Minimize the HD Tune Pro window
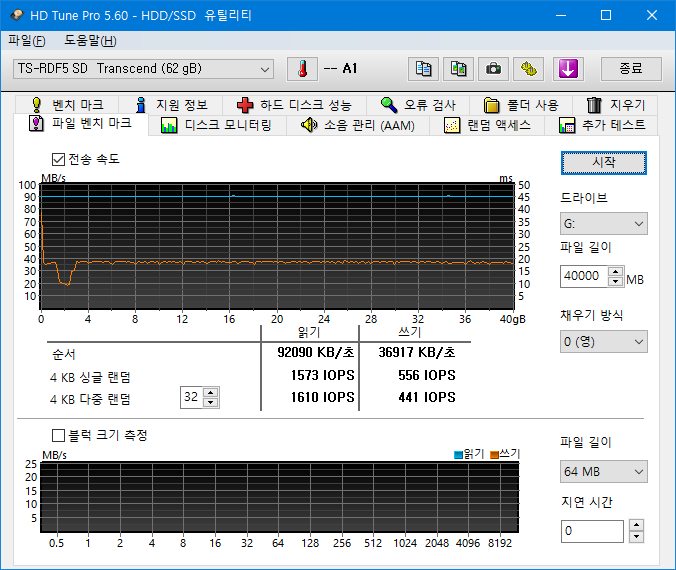Screen dimensions: 676x570 tap(561, 16)
